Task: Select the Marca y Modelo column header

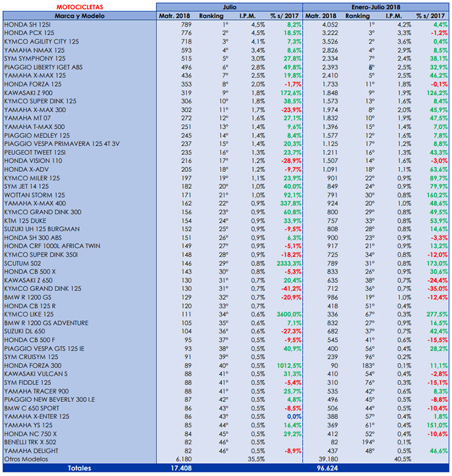Action: pos(79,16)
